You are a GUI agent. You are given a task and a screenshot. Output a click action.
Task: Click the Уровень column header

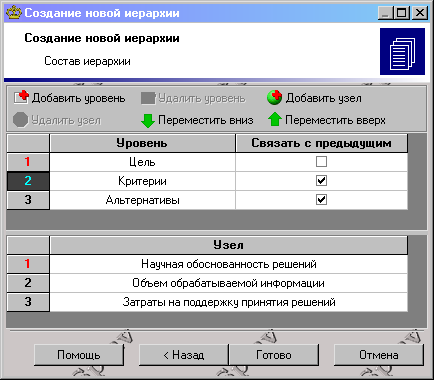[142, 143]
